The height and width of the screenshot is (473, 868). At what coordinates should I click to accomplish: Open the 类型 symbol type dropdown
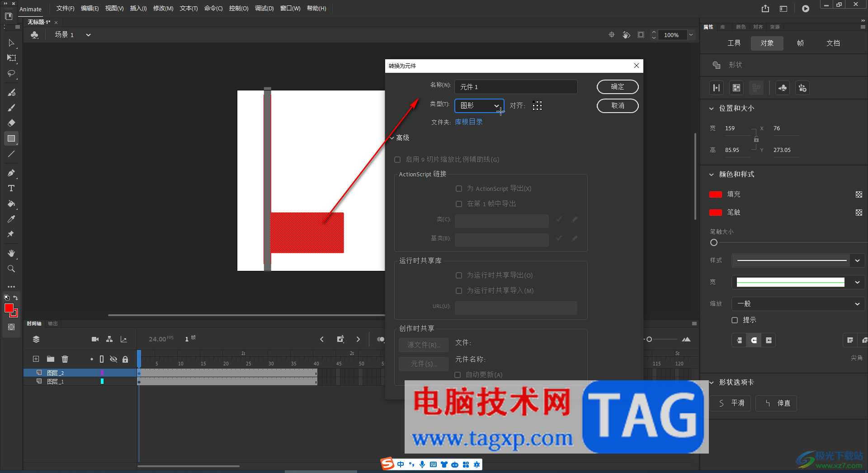(x=479, y=106)
